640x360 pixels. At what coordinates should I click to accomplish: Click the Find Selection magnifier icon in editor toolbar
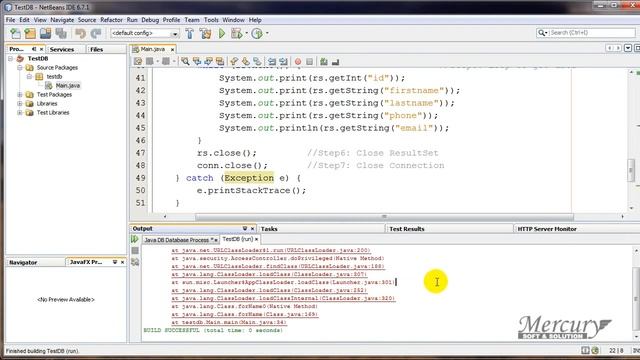click(x=185, y=62)
